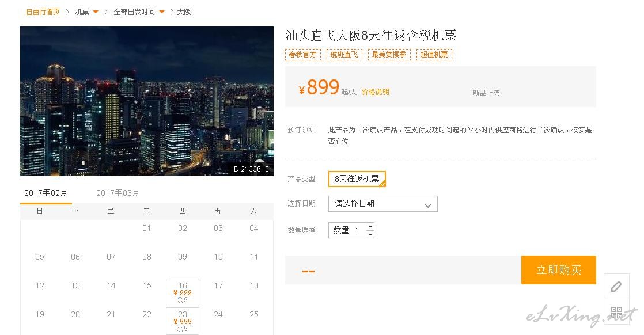644x335 pixels.
Task: Click the 超值机票 tag
Action: (434, 55)
